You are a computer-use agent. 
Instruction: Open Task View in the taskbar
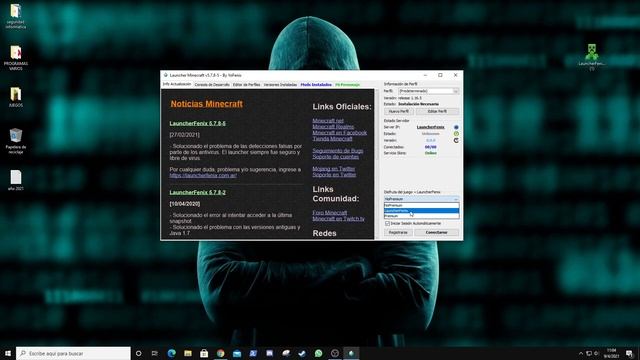(x=155, y=353)
